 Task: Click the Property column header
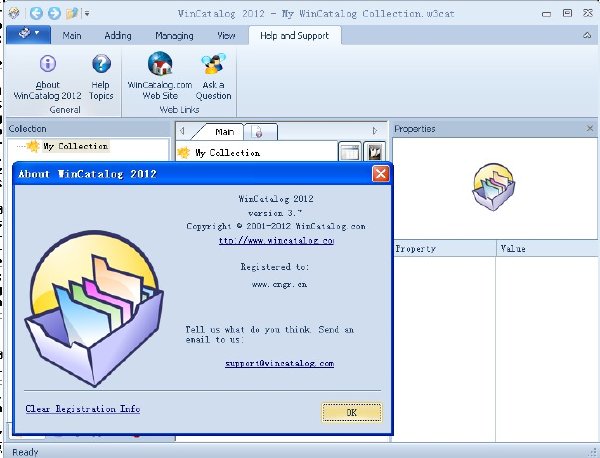click(444, 249)
